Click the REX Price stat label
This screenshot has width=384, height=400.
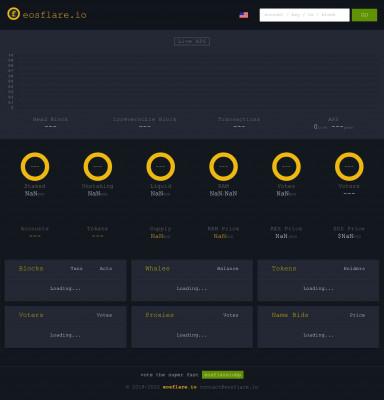click(x=286, y=229)
